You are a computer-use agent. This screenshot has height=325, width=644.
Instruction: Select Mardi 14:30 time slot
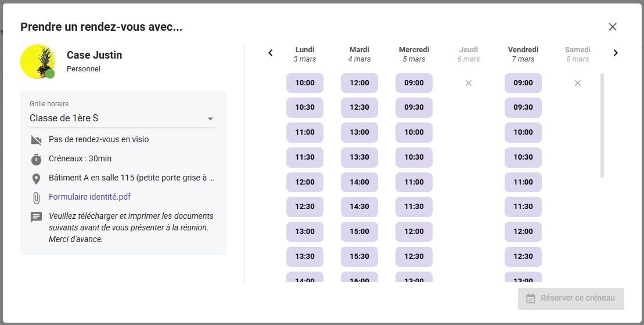coord(359,207)
